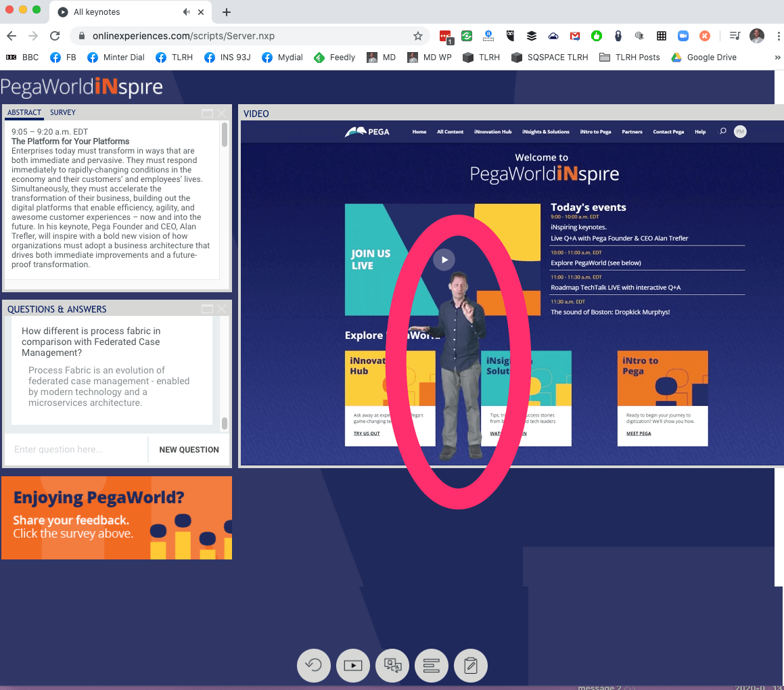
Task: Click the Questions & Answers scrollbar thumb
Action: [x=225, y=423]
